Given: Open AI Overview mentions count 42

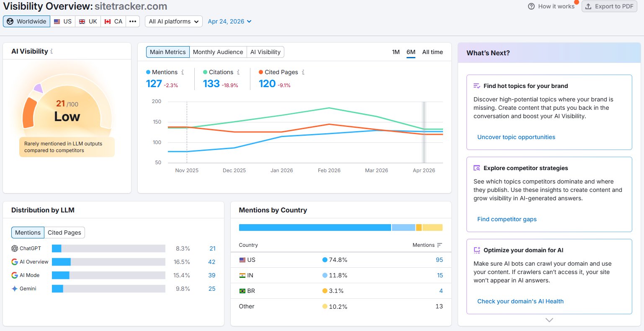Looking at the screenshot, I should pyautogui.click(x=212, y=262).
